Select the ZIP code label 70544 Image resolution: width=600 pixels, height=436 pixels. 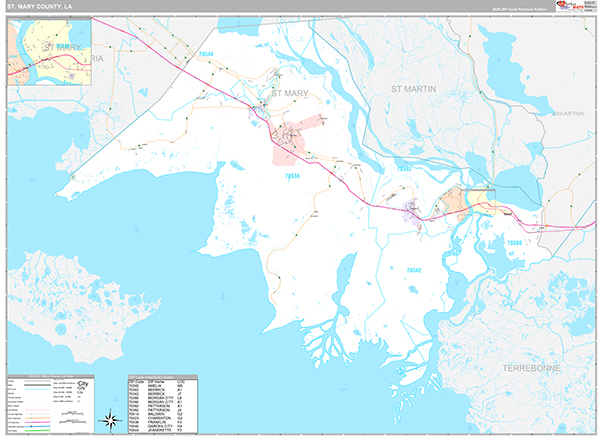(x=206, y=54)
